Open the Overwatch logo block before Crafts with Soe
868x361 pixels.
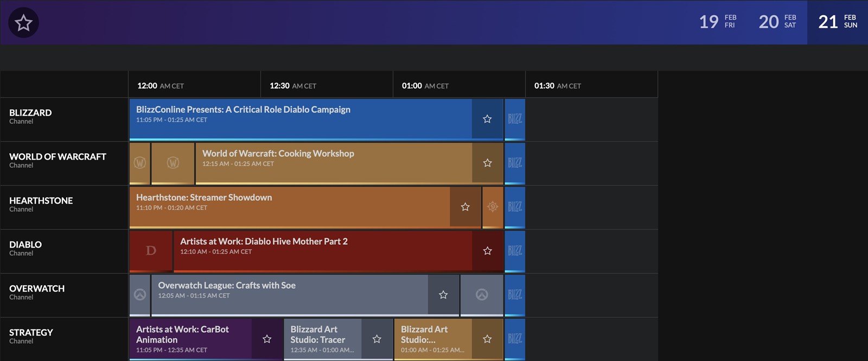pyautogui.click(x=140, y=295)
